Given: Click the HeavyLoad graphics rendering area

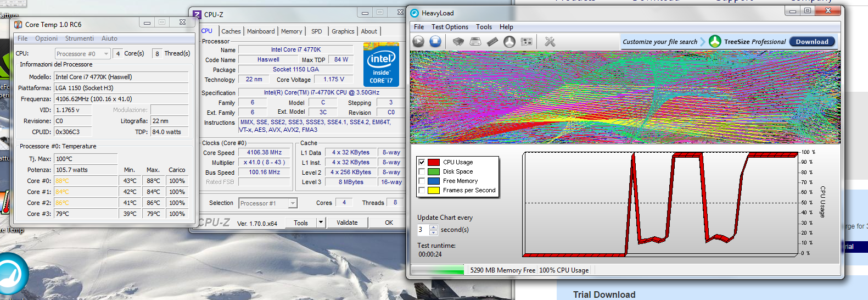Looking at the screenshot, I should pyautogui.click(x=625, y=97).
